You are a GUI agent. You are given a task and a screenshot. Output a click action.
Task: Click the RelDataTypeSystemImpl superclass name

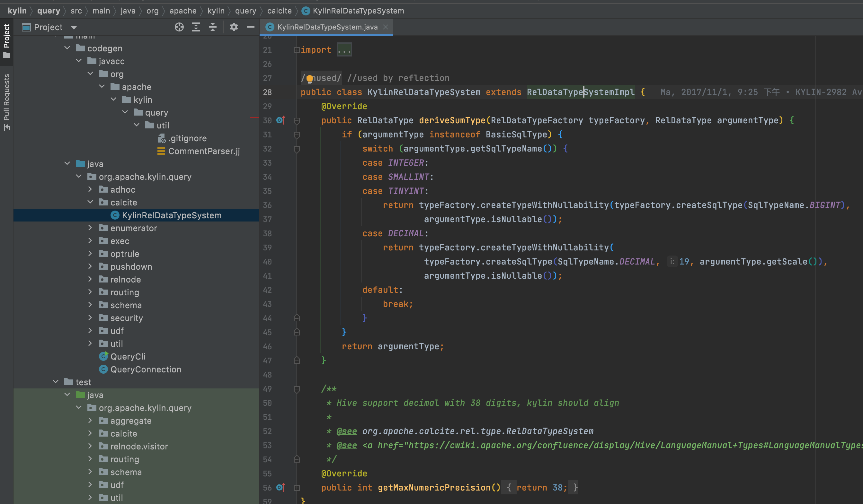tap(581, 92)
